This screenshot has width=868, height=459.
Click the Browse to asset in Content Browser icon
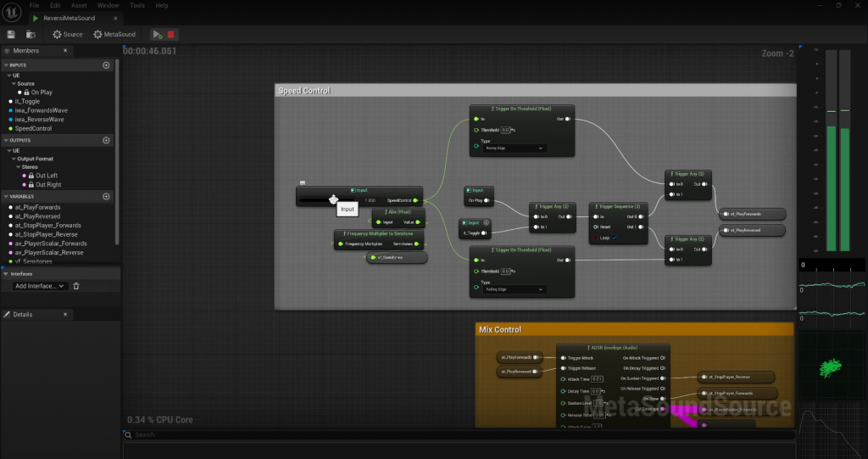31,35
